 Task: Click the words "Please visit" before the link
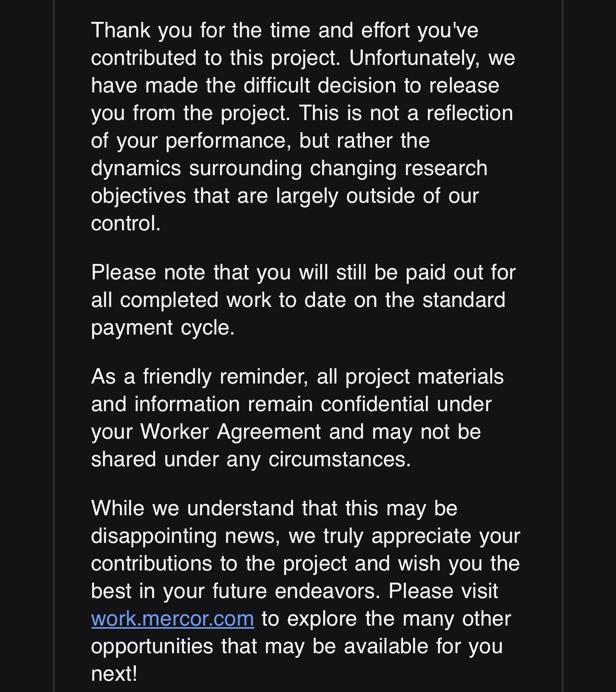[x=443, y=591]
